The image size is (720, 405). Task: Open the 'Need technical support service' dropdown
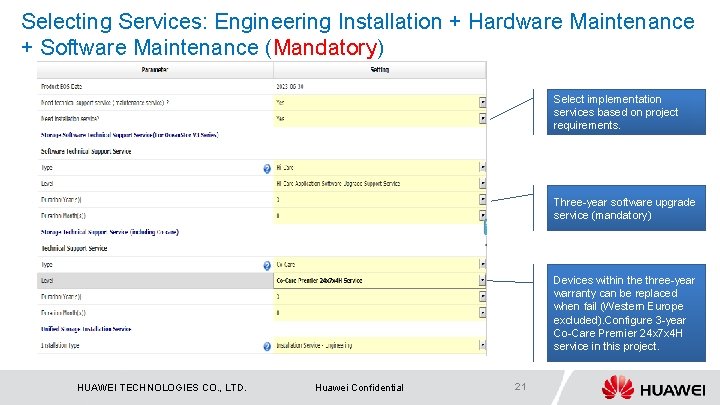482,103
